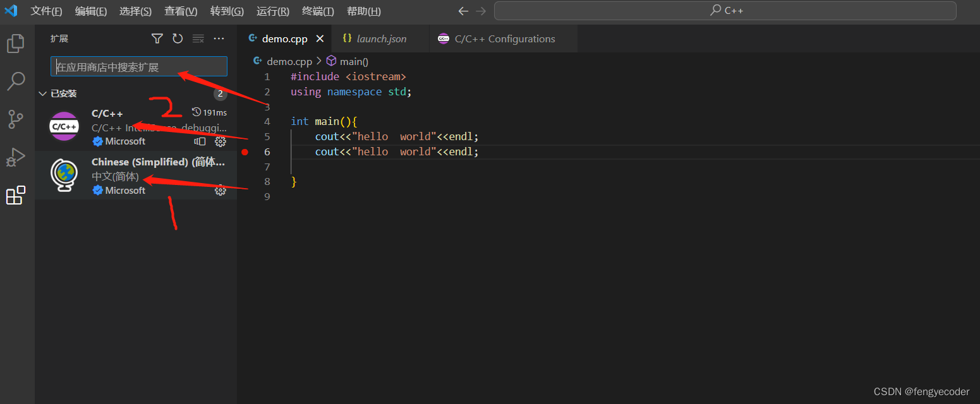Click line number 9 in the gutter
Image resolution: width=980 pixels, height=404 pixels.
[267, 197]
